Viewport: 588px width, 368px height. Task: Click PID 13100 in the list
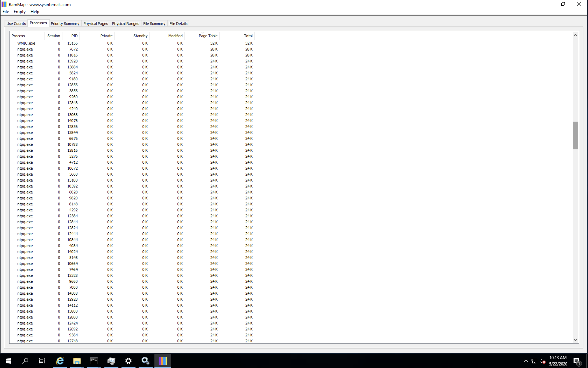point(72,180)
